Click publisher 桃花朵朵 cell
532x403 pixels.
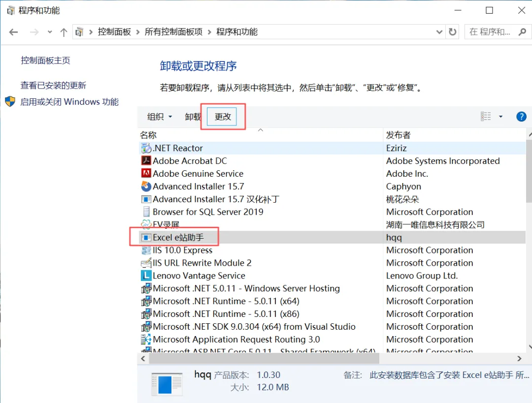pyautogui.click(x=402, y=199)
